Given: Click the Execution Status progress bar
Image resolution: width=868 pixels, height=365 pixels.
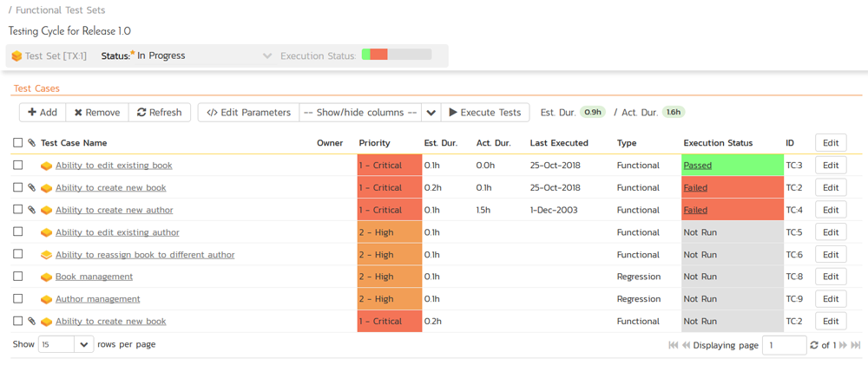Looking at the screenshot, I should click(x=397, y=55).
